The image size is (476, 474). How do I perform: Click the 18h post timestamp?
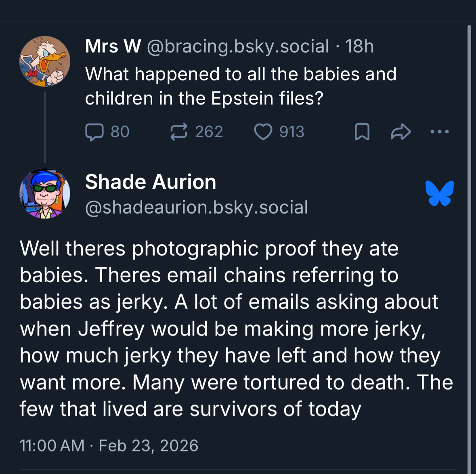[x=359, y=46]
